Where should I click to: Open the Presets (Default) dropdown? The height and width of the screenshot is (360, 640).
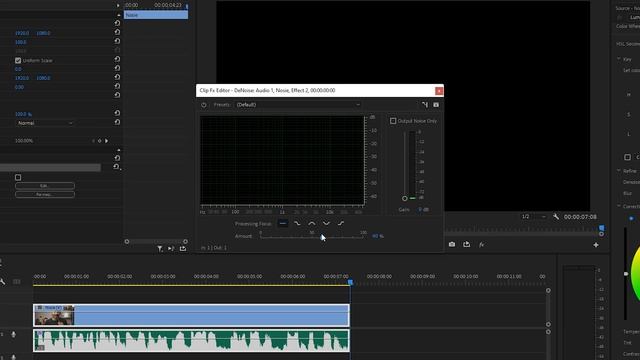(299, 105)
